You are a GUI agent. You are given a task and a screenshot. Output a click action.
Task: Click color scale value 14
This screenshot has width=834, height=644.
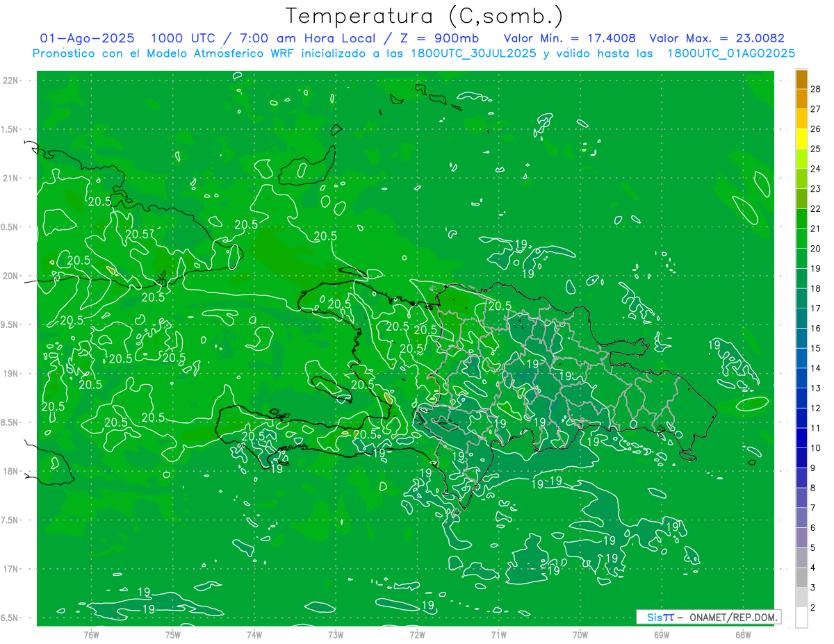coord(816,368)
